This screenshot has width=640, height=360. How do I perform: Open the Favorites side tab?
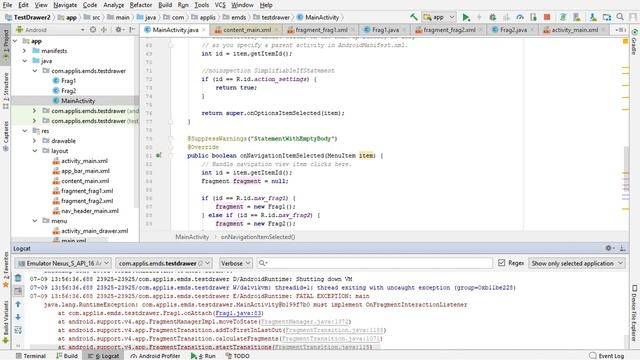click(x=6, y=269)
